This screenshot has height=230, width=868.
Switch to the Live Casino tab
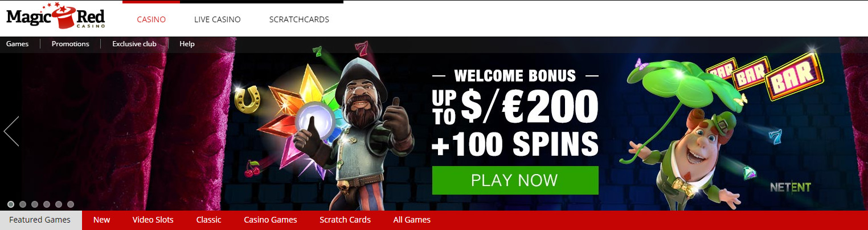pyautogui.click(x=218, y=19)
